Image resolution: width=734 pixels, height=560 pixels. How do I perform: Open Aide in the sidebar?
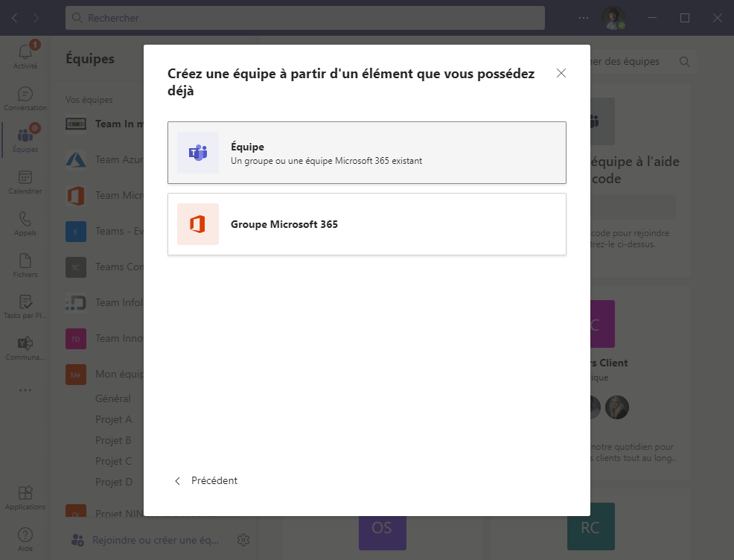coord(25,539)
